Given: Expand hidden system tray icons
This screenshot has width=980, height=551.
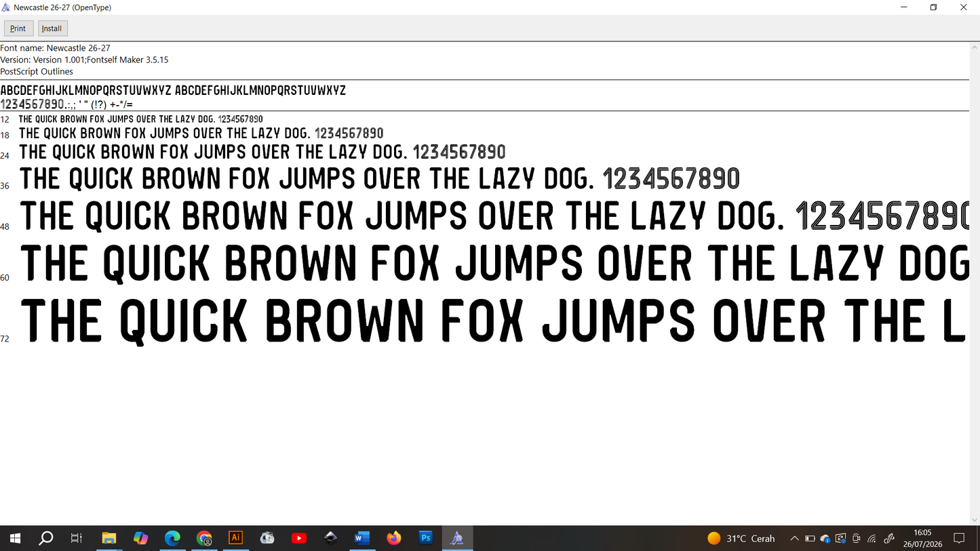Looking at the screenshot, I should coord(794,538).
